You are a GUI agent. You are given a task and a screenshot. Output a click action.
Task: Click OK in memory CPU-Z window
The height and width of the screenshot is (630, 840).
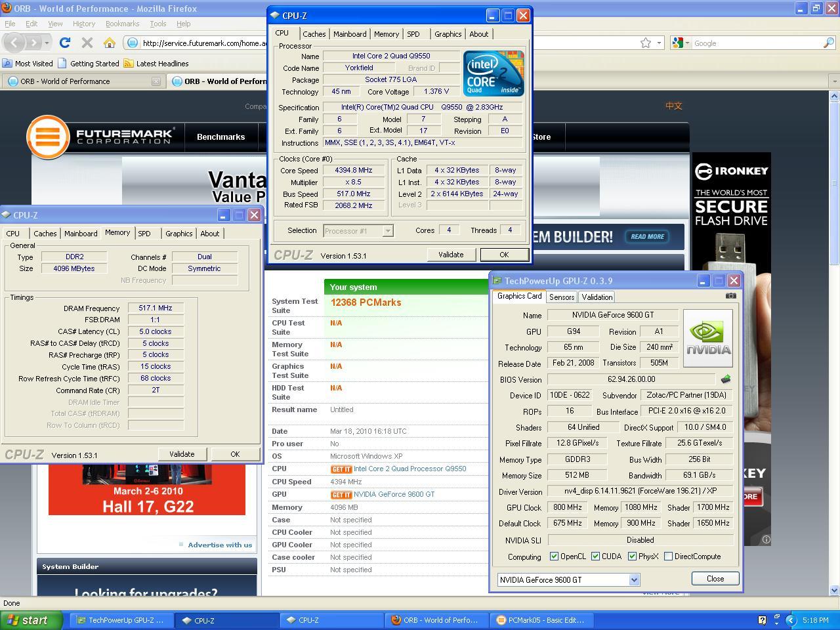[235, 454]
